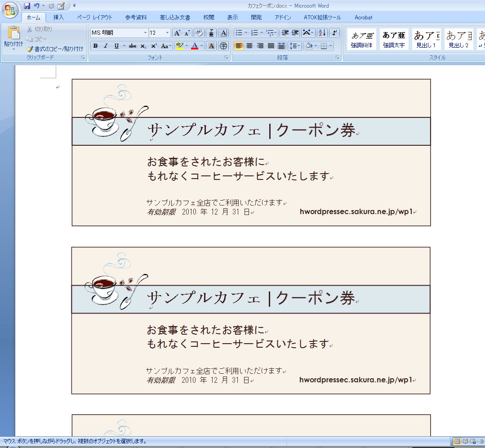Toggle Italic formatting
Screen dimensions: 485x448
[x=106, y=46]
